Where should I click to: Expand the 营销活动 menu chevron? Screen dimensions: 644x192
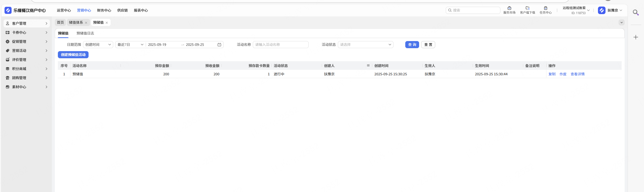point(47,51)
